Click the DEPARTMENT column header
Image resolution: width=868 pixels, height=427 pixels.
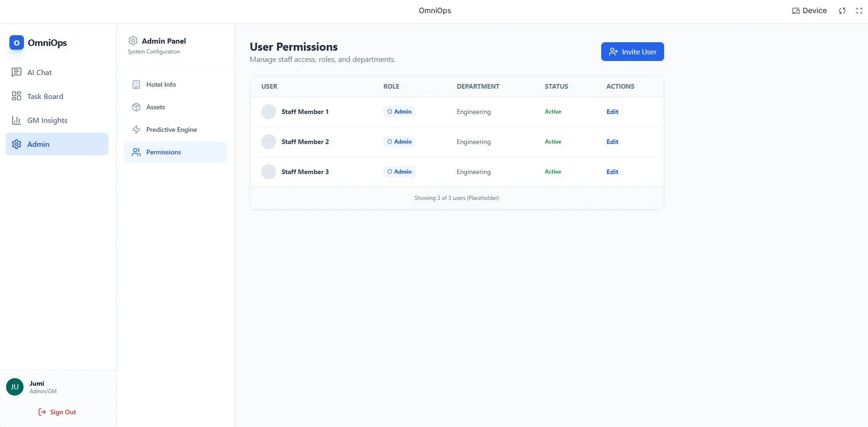(478, 86)
